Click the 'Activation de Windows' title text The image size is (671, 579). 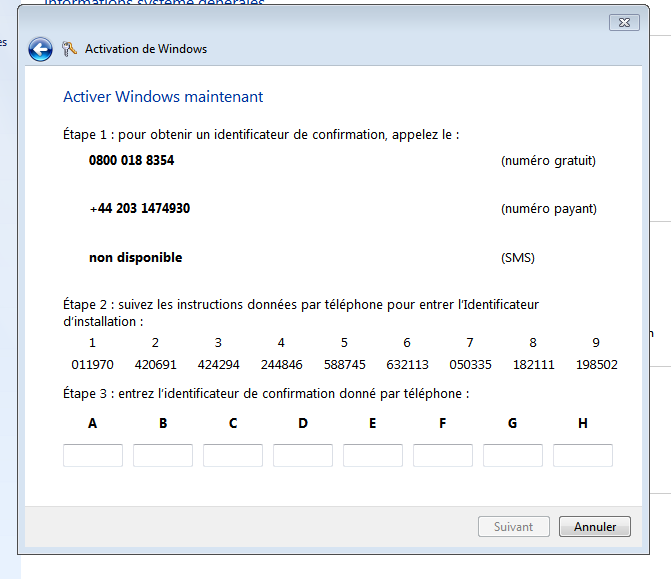[x=146, y=49]
